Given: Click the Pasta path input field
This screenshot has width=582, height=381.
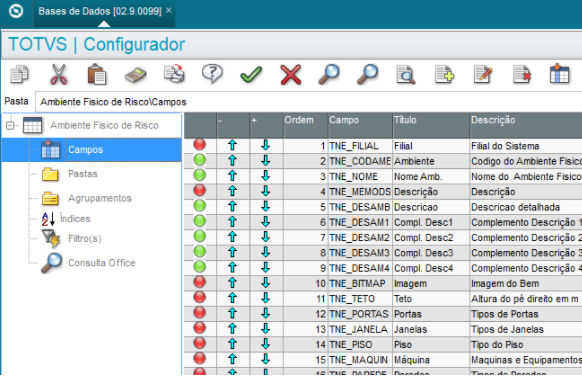Looking at the screenshot, I should pyautogui.click(x=308, y=102).
